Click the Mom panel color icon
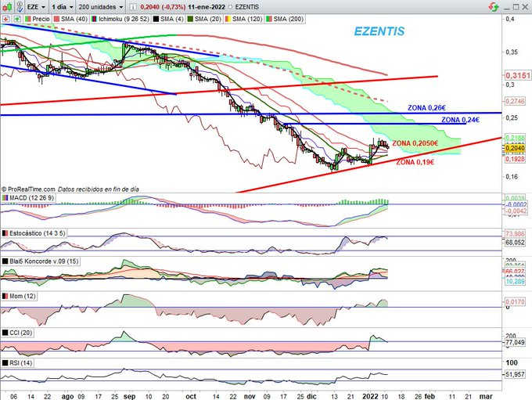Image resolution: width=532 pixels, height=400 pixels. (x=5, y=296)
